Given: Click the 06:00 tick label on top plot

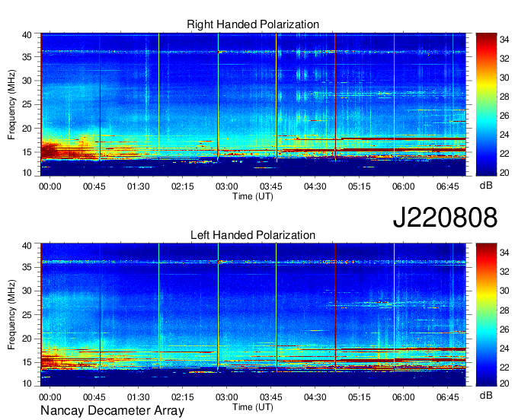Looking at the screenshot, I should [404, 186].
